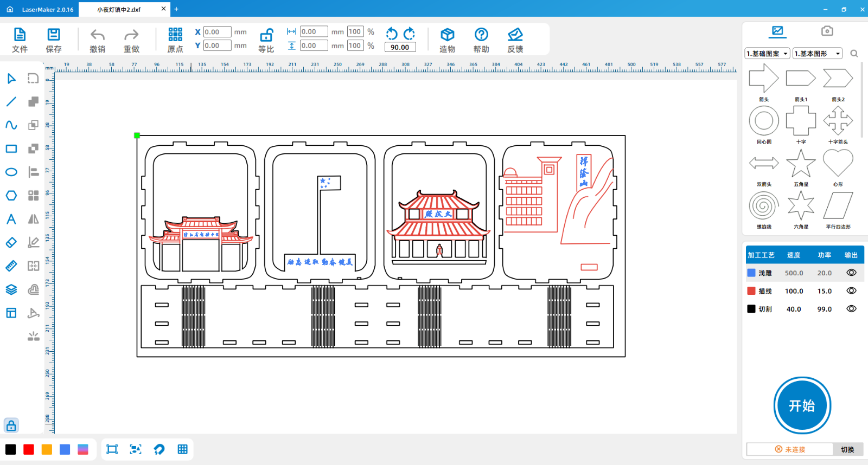Viewport: 868px width, 465px height.
Task: Click the Redo (重做) icon
Action: [x=131, y=35]
